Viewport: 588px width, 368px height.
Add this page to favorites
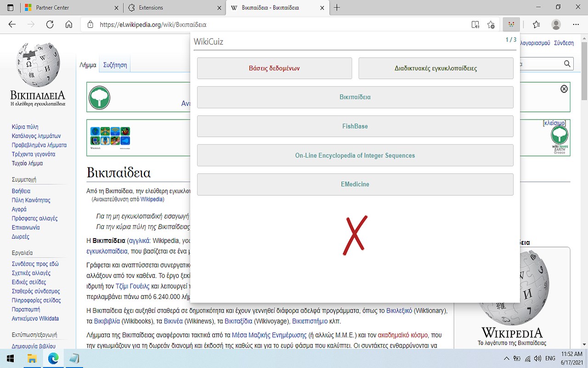(491, 24)
